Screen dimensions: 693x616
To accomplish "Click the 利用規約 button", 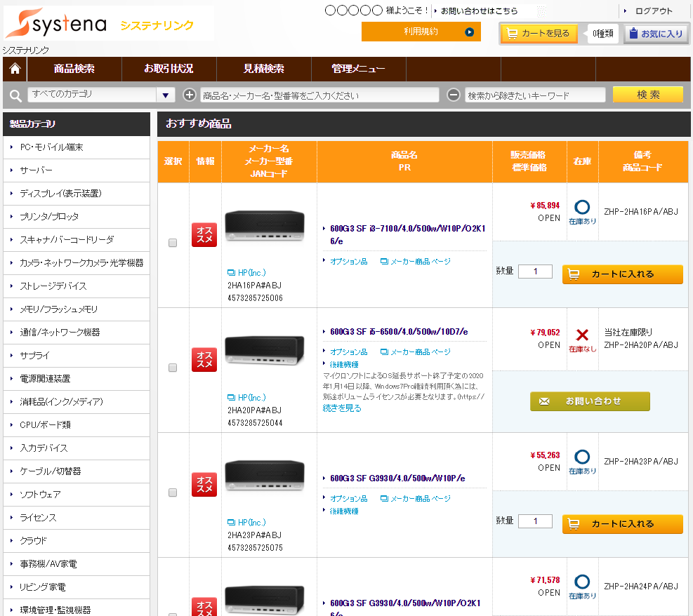I will coord(421,32).
